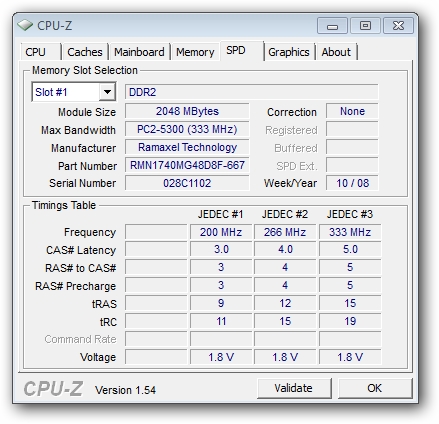Click the RAS# Precharge label

76,286
